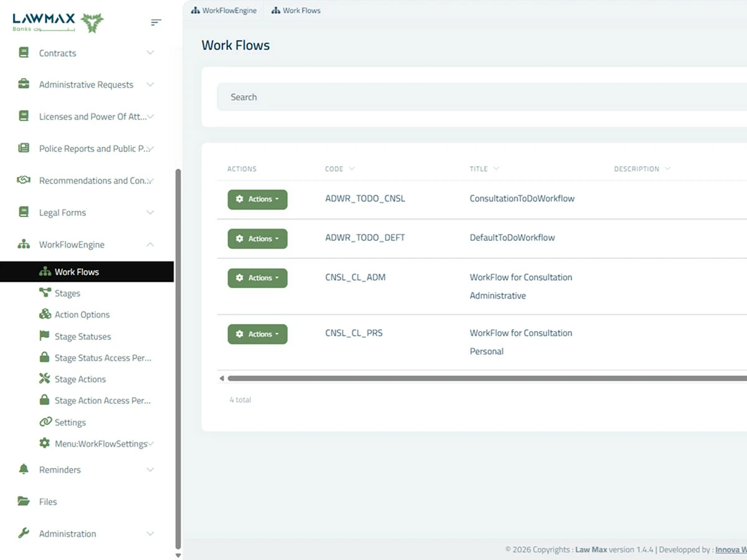Expand the Reminders chevron

pos(150,469)
